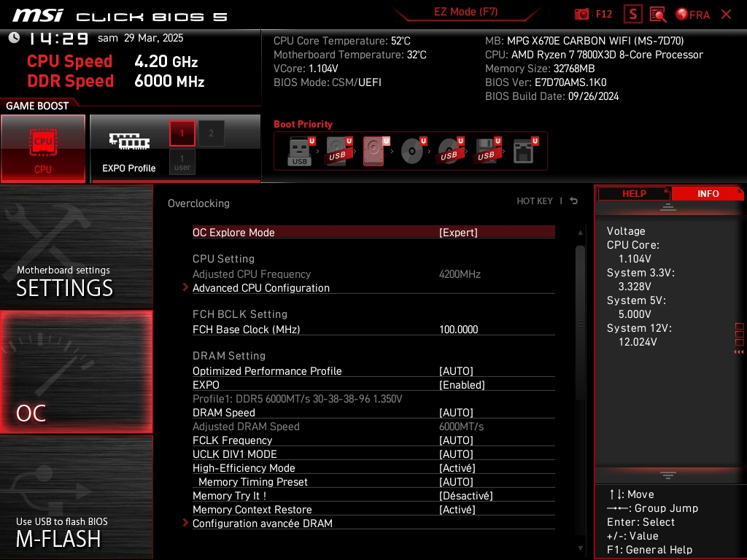Open Memory Timing Preset [AUTO] option
This screenshot has height=560, width=747.
pos(373,481)
